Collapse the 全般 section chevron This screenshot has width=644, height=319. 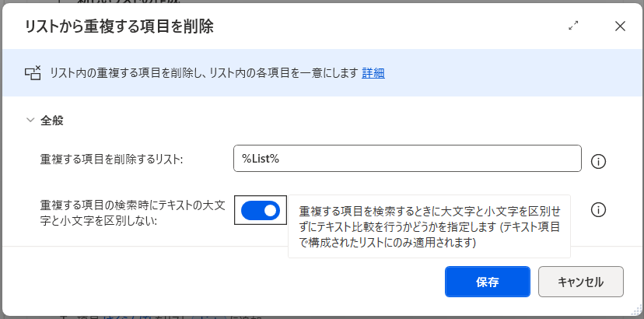(x=30, y=121)
